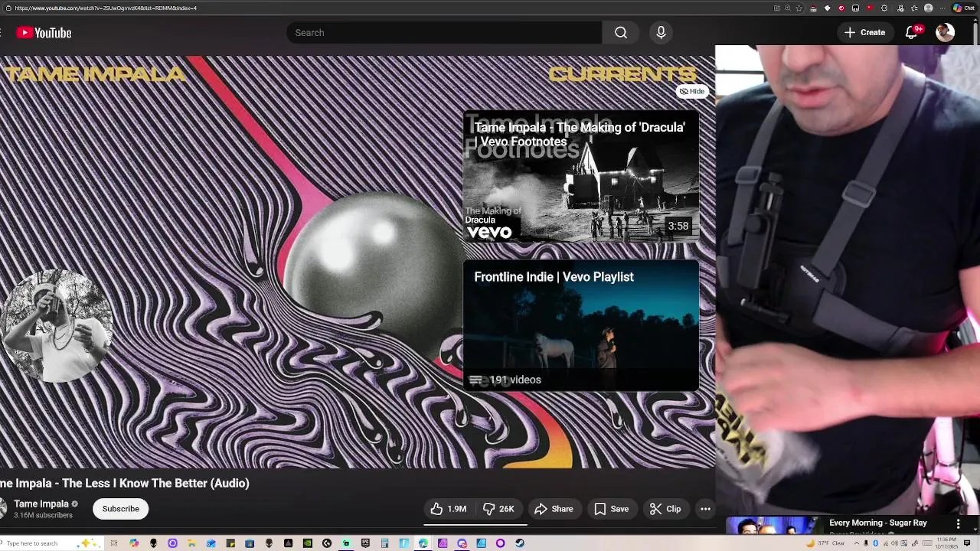Screen dimensions: 980x551
Task: Open File Explorer from the taskbar
Action: (x=191, y=543)
